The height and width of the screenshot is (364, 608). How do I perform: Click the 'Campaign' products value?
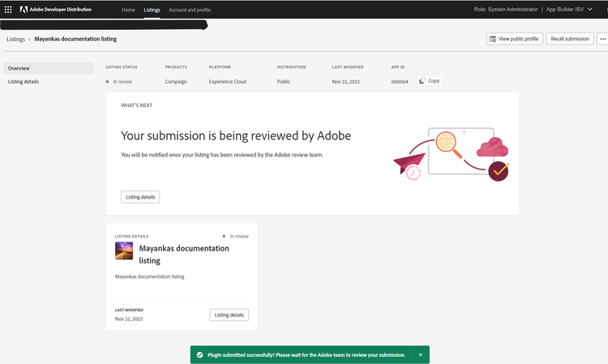coord(176,82)
